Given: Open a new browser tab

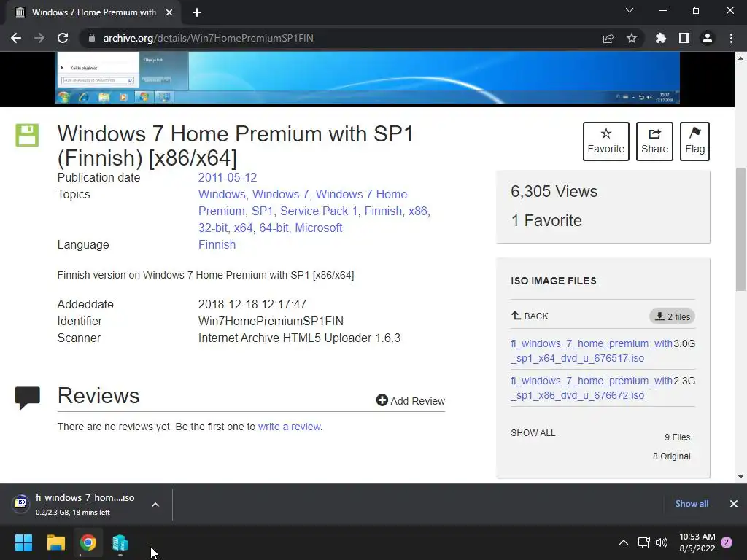Looking at the screenshot, I should [x=197, y=13].
